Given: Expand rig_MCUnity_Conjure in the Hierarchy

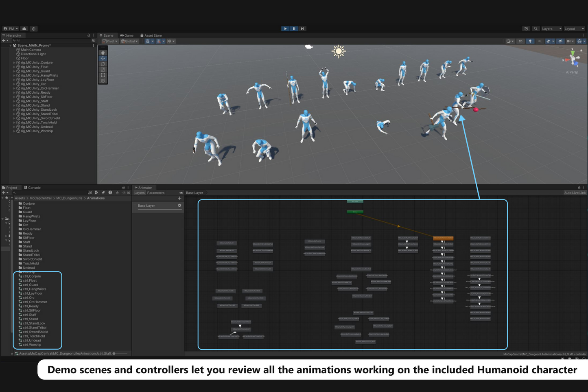Looking at the screenshot, I should pyautogui.click(x=14, y=63).
